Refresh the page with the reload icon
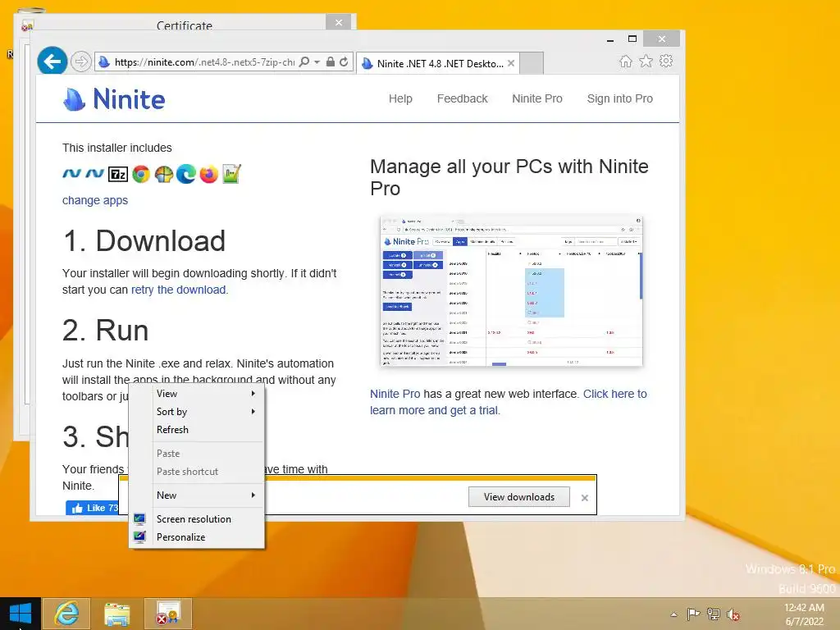This screenshot has height=630, width=840. [344, 62]
